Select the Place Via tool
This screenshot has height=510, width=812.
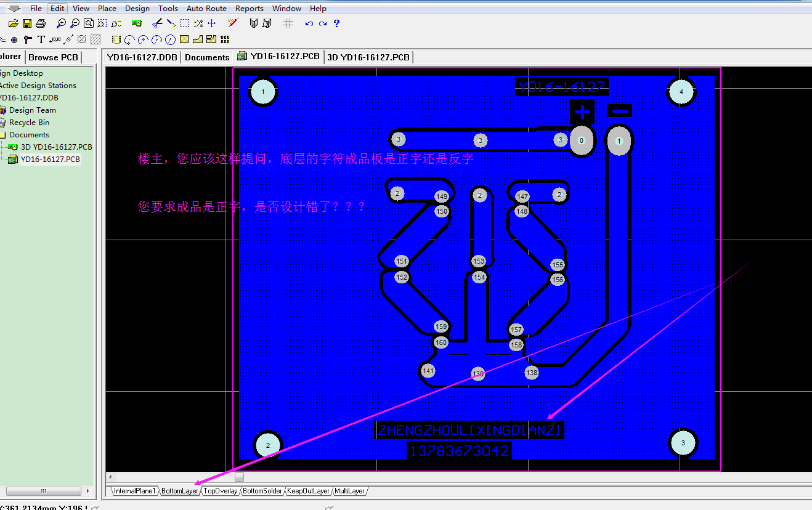pos(27,39)
